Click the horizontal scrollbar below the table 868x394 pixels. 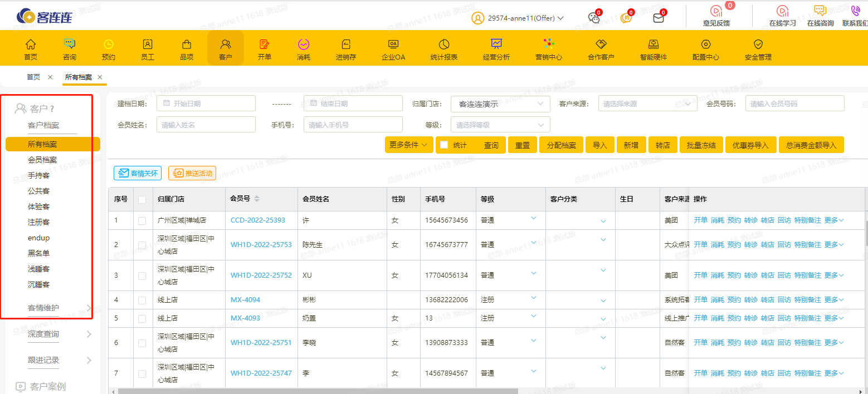[318, 391]
